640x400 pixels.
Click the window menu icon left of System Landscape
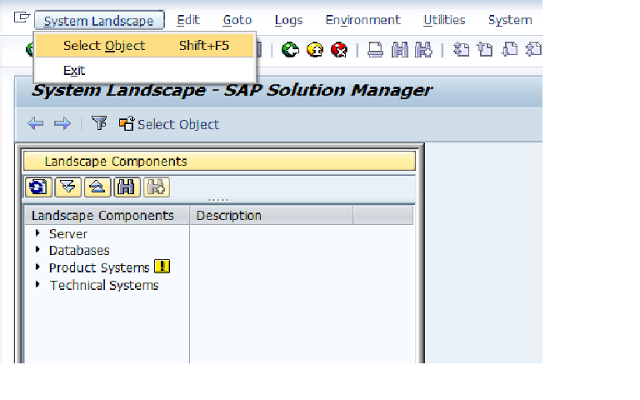coord(22,18)
